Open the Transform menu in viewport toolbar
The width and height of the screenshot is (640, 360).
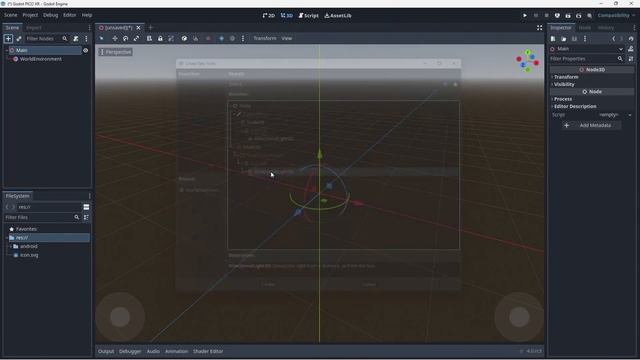(264, 38)
